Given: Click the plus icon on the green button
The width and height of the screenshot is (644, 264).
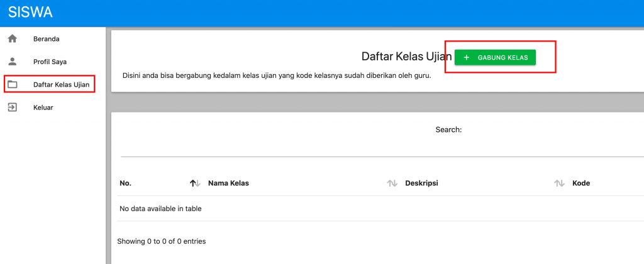Looking at the screenshot, I should [x=466, y=58].
